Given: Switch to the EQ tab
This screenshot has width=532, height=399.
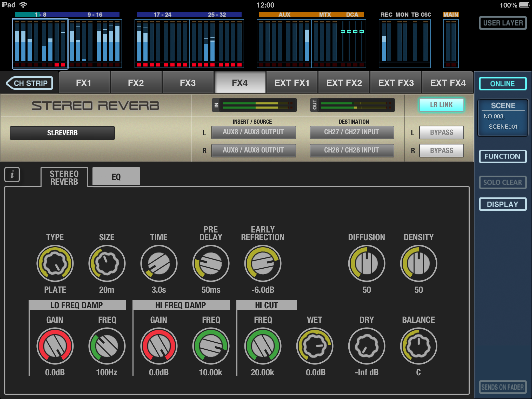Looking at the screenshot, I should tap(116, 177).
